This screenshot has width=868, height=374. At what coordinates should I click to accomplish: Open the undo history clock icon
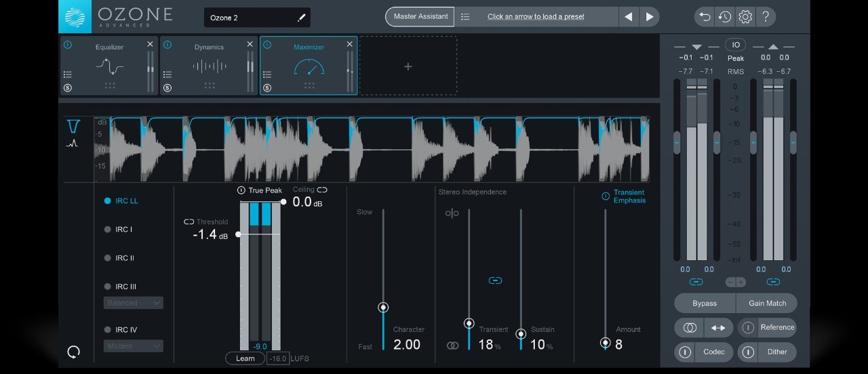click(x=725, y=17)
